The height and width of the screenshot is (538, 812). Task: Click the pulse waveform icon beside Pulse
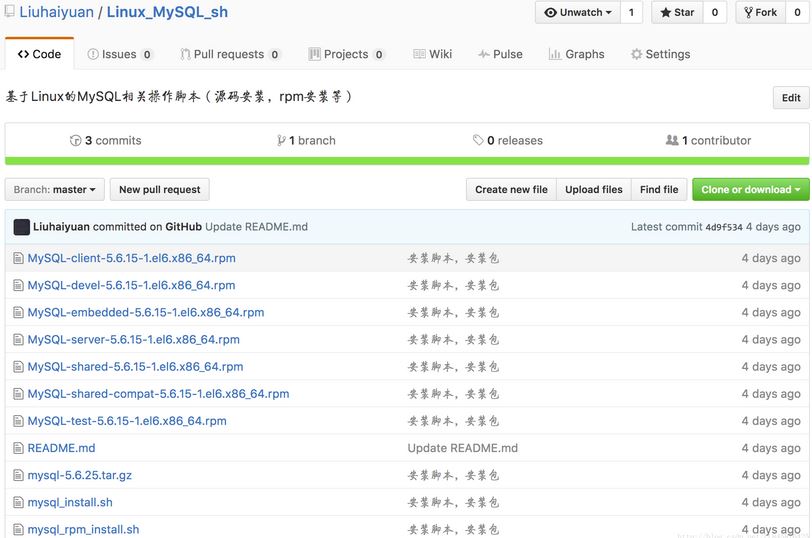(484, 54)
